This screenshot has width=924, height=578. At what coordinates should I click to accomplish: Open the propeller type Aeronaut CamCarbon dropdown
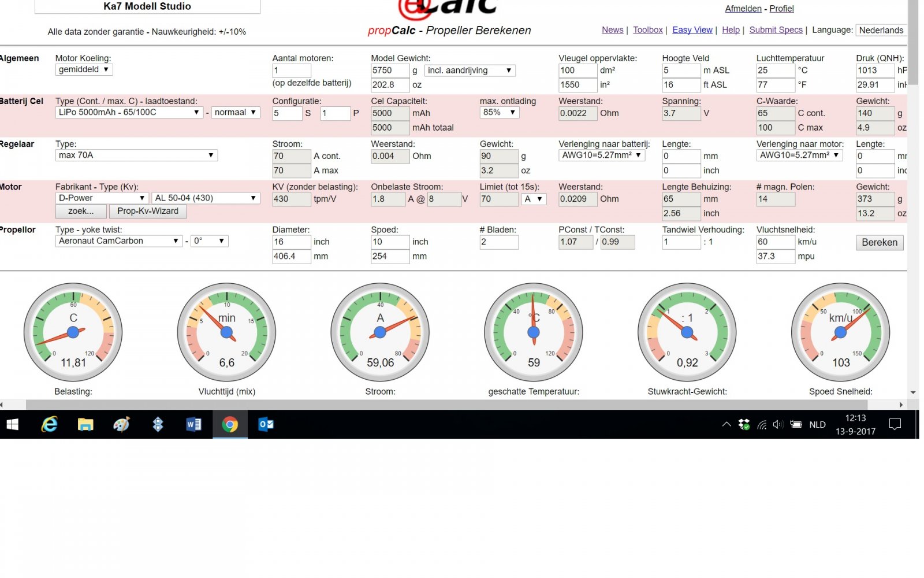click(x=119, y=240)
